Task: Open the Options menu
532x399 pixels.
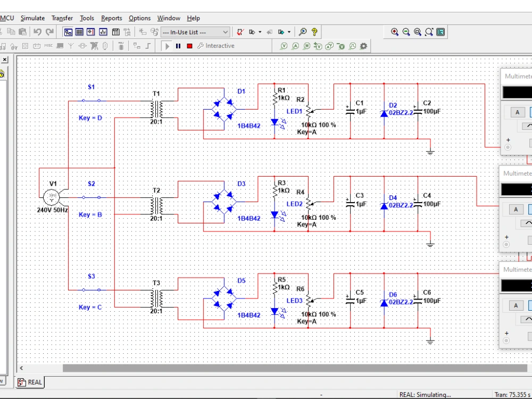Action: [139, 18]
